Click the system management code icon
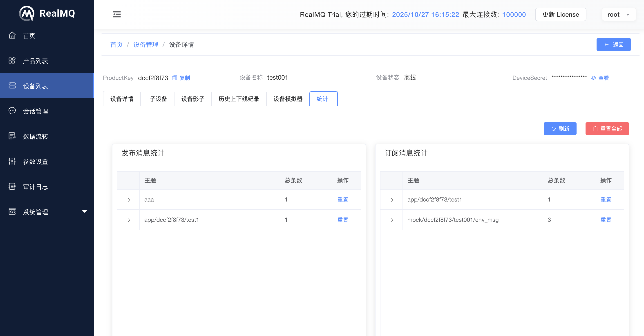This screenshot has width=644, height=336. click(12, 211)
